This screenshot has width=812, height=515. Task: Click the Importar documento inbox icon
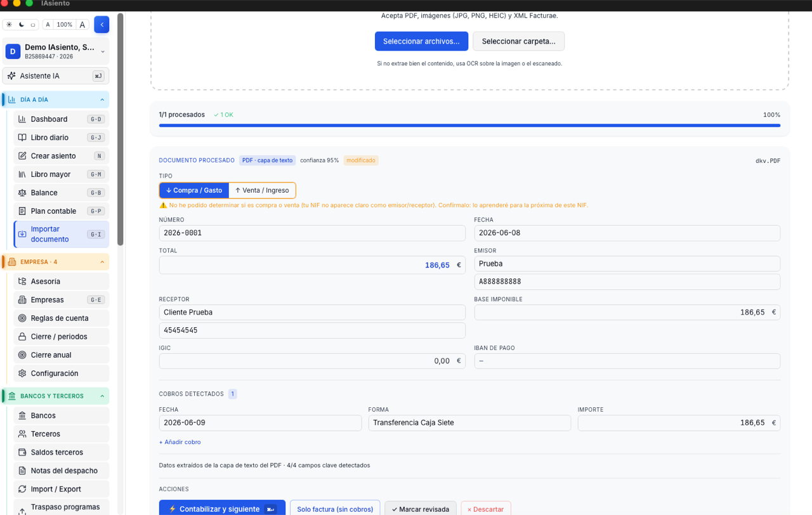(22, 234)
